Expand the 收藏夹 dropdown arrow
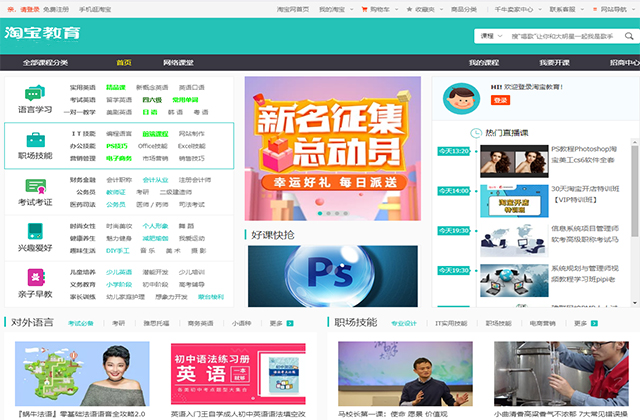The image size is (640, 420). (x=441, y=9)
